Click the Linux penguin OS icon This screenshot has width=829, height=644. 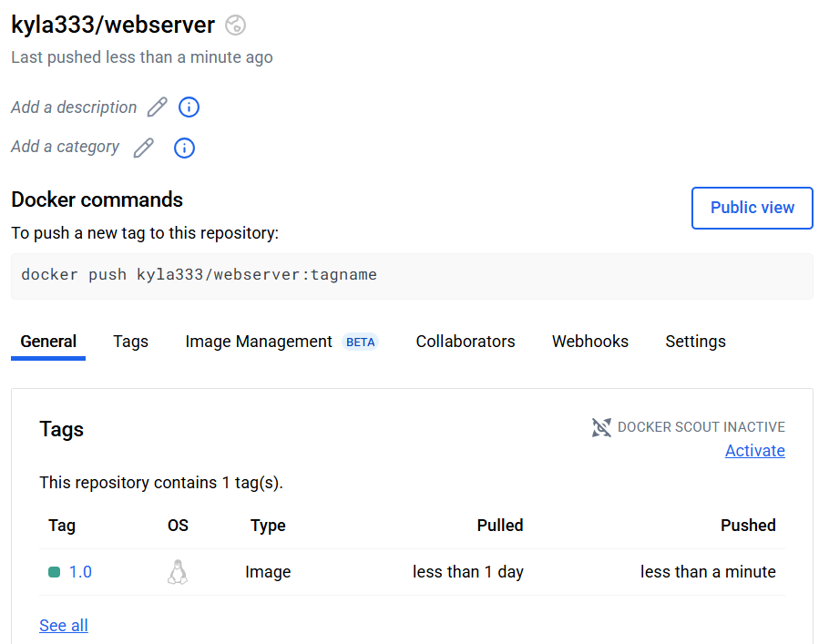(x=178, y=571)
